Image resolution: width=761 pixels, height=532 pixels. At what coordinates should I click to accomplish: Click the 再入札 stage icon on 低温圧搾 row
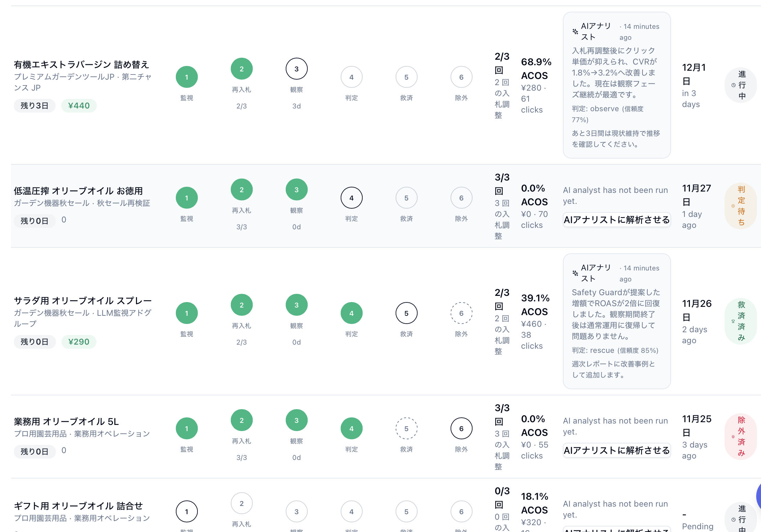[x=241, y=189]
